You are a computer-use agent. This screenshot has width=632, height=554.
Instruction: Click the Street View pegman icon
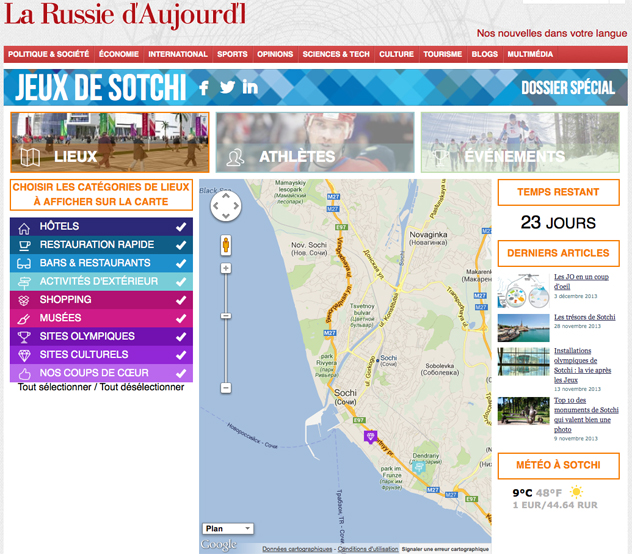226,245
